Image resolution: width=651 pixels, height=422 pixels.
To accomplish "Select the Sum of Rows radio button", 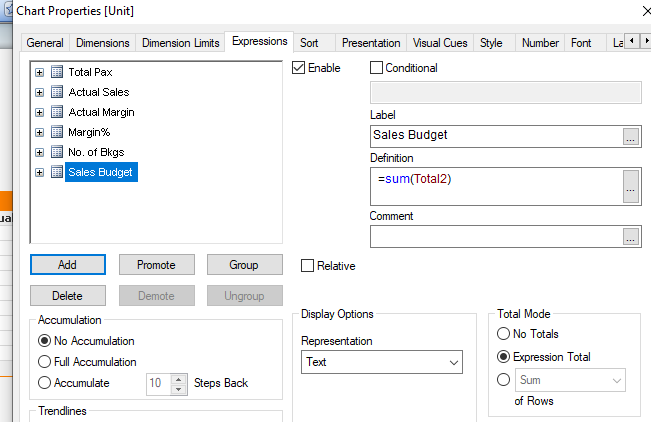I will click(503, 380).
